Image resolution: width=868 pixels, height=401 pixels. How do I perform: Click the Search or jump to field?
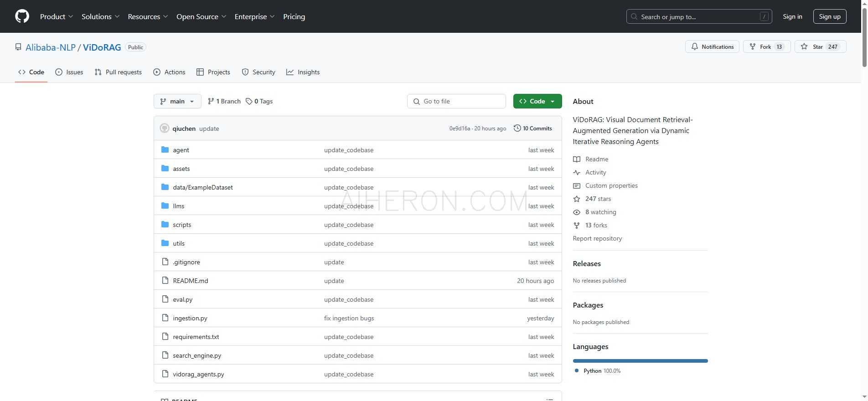coord(699,16)
